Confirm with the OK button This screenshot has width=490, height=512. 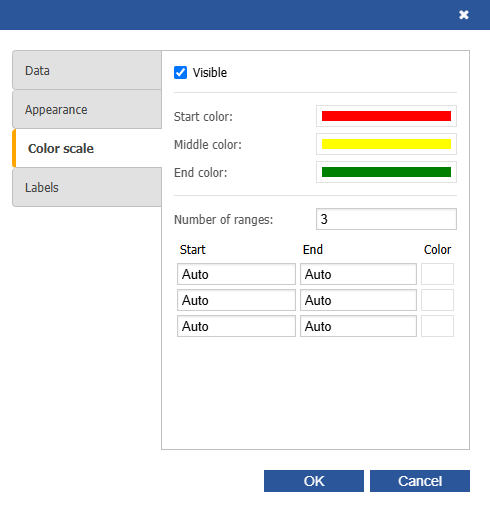pyautogui.click(x=314, y=481)
